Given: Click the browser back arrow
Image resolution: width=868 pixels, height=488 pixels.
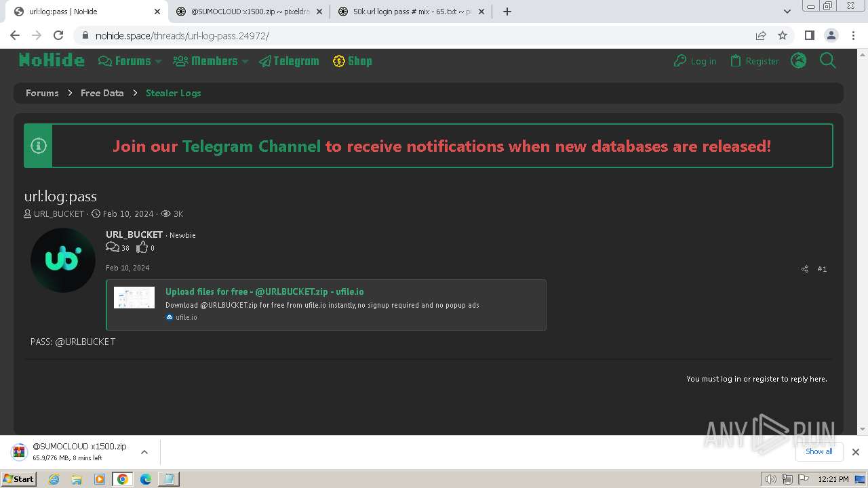Looking at the screenshot, I should click(x=15, y=35).
